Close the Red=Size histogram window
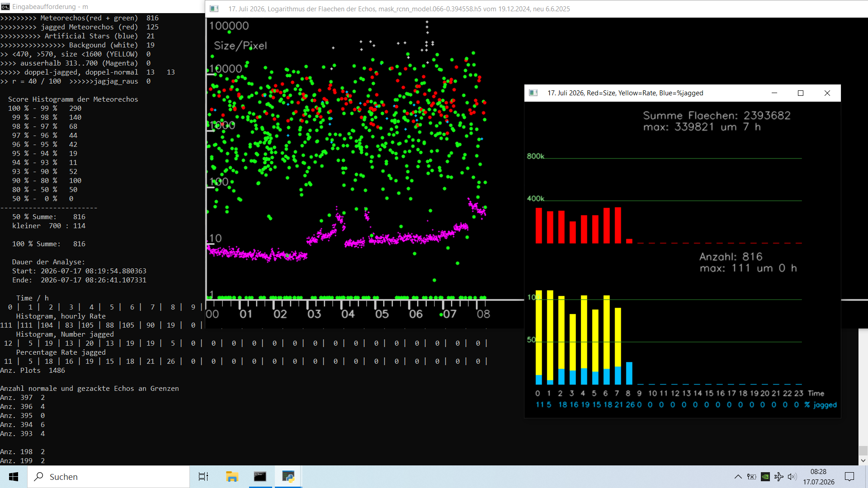Screen dimensions: 868x488 coord(827,93)
